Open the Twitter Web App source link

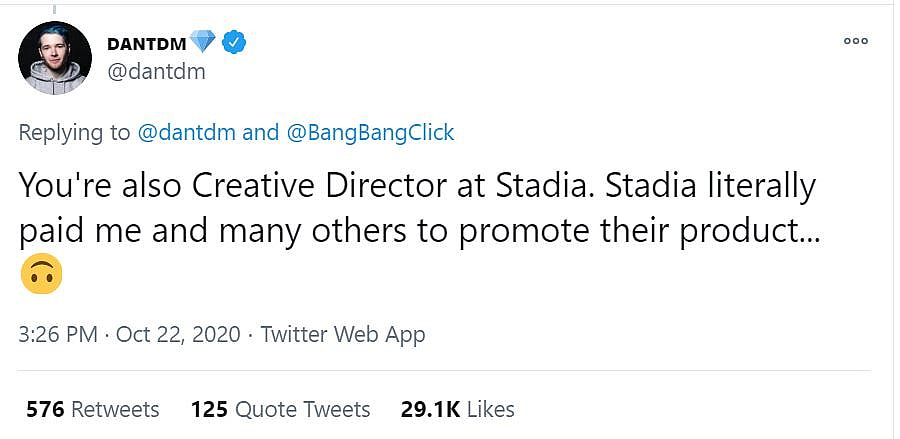(x=343, y=334)
